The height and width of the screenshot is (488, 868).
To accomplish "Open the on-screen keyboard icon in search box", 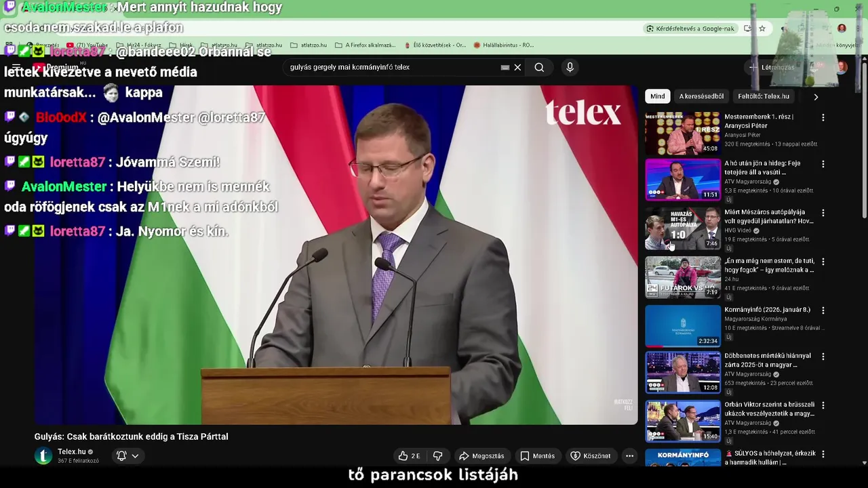I will (505, 67).
